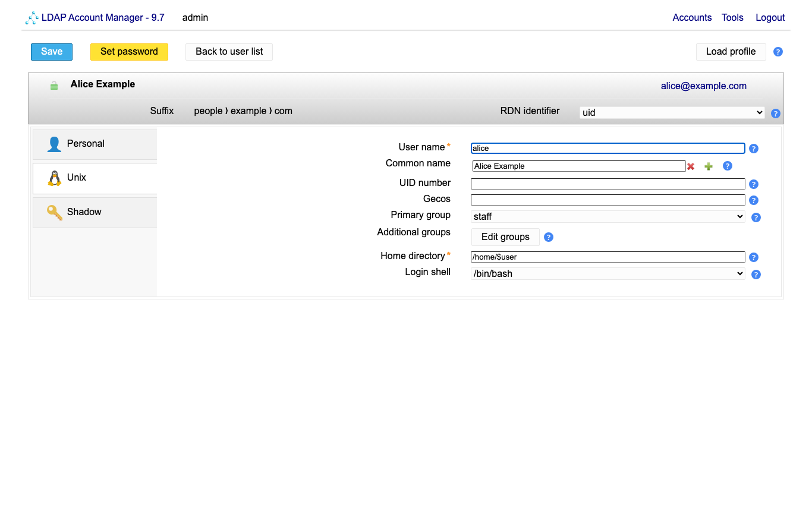This screenshot has height=511, width=812.
Task: Remove Common name value with red X
Action: click(x=691, y=166)
